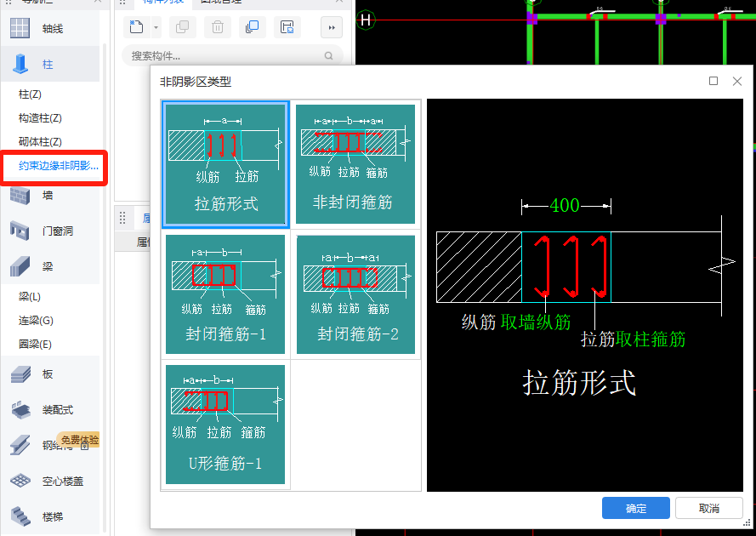This screenshot has width=756, height=536.
Task: Select 约束边缘非阴影区 item
Action: [59, 166]
